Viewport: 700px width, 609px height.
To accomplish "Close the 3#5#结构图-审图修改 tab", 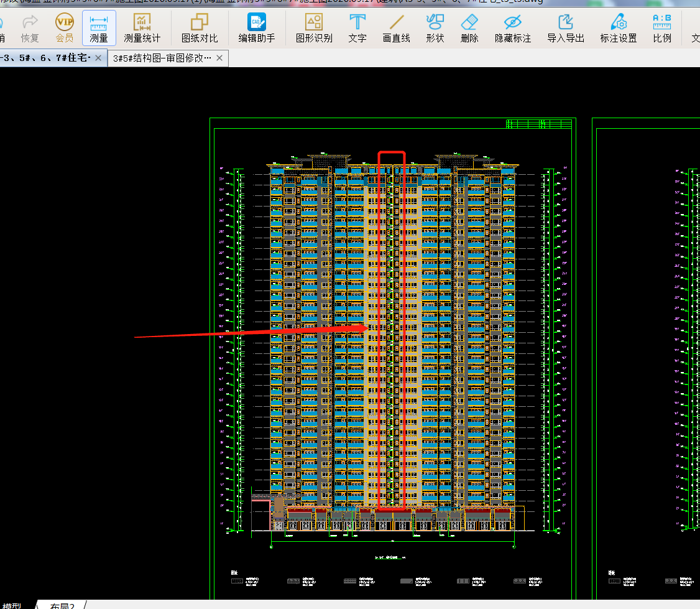I will pos(219,58).
